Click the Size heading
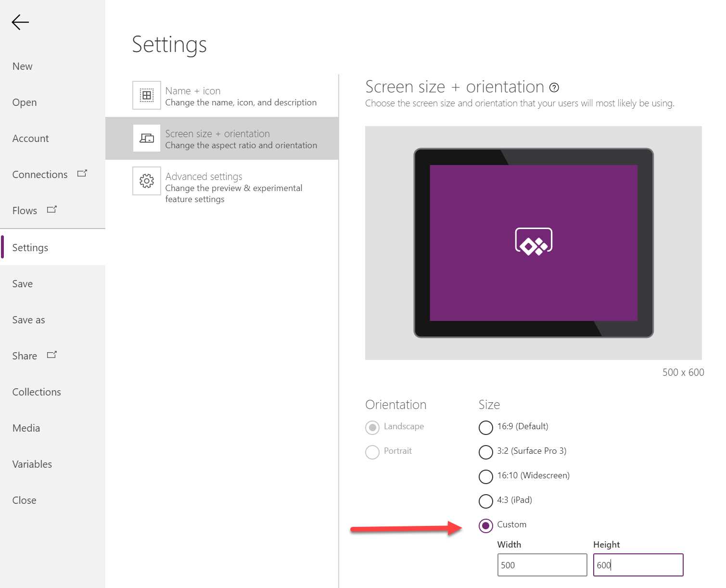Screen dimensions: 726x588 [x=489, y=405]
